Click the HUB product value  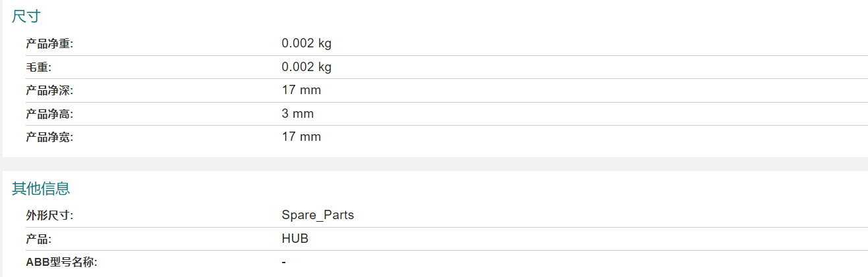pos(295,238)
